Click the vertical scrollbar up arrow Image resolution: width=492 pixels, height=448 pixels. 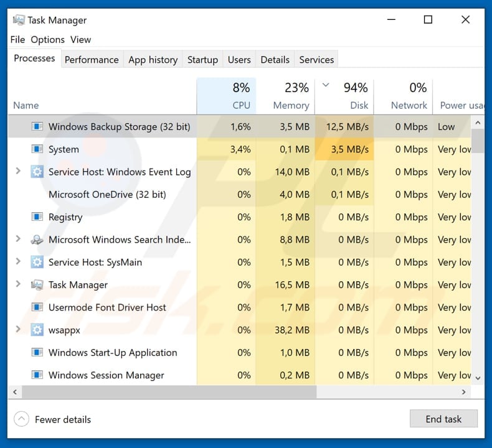(478, 123)
